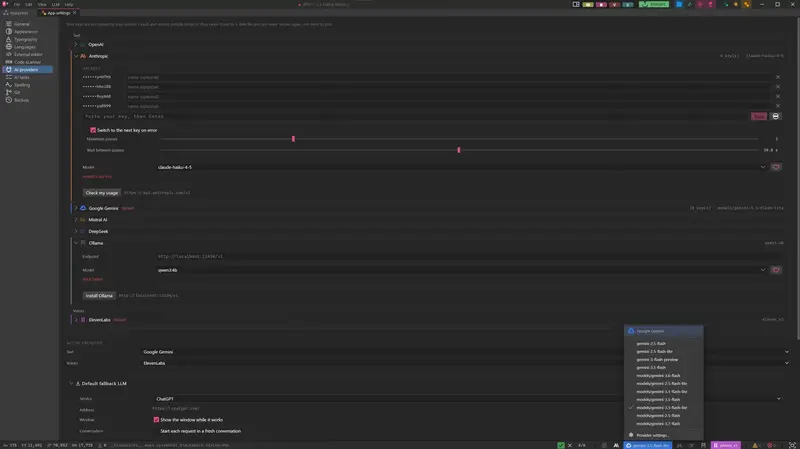This screenshot has height=449, width=800.
Task: Open the Help menu
Action: pos(68,4)
